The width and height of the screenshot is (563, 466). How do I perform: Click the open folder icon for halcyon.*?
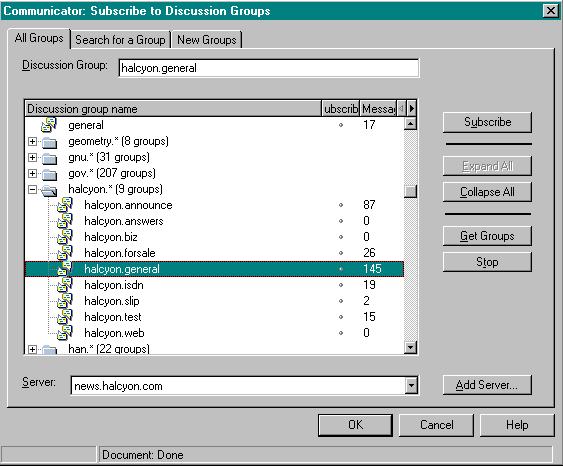coord(49,190)
